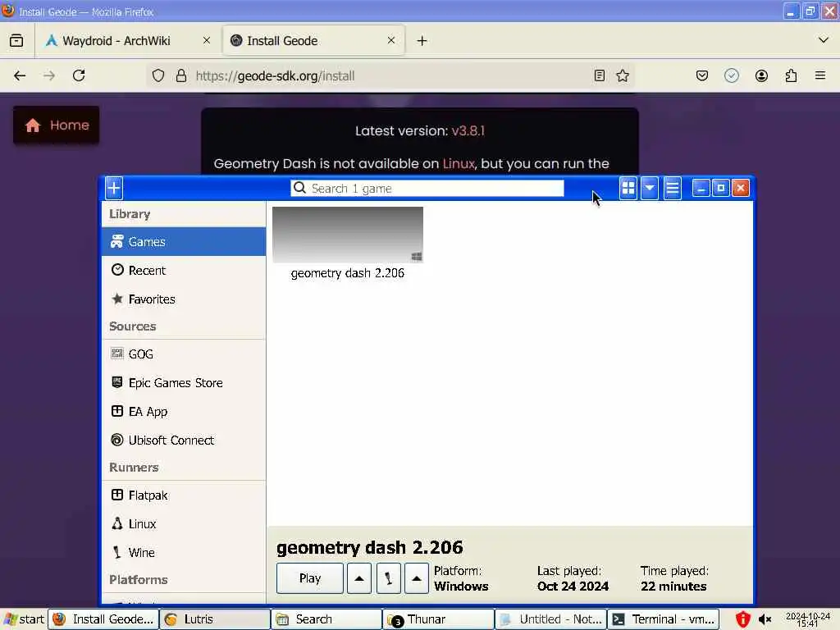Switch to Untitled Notepad taskbar item
Viewport: 840px width, 630px height.
[550, 619]
